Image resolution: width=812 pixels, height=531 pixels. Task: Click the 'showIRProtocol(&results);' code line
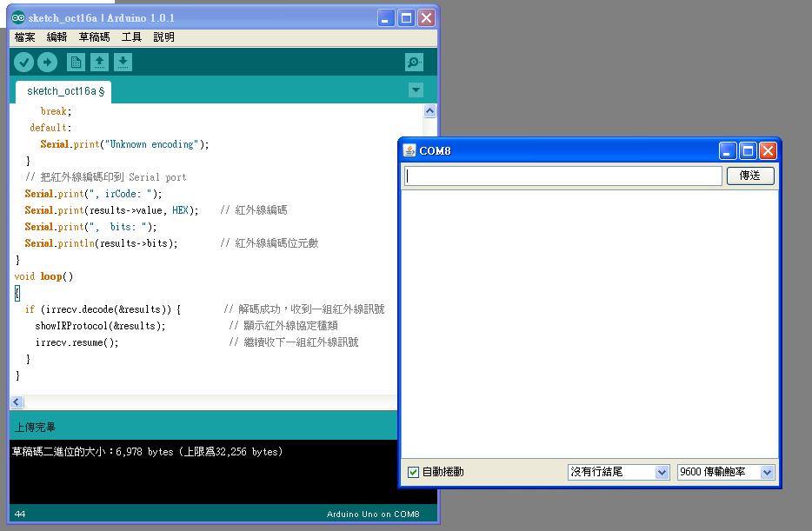[100, 326]
